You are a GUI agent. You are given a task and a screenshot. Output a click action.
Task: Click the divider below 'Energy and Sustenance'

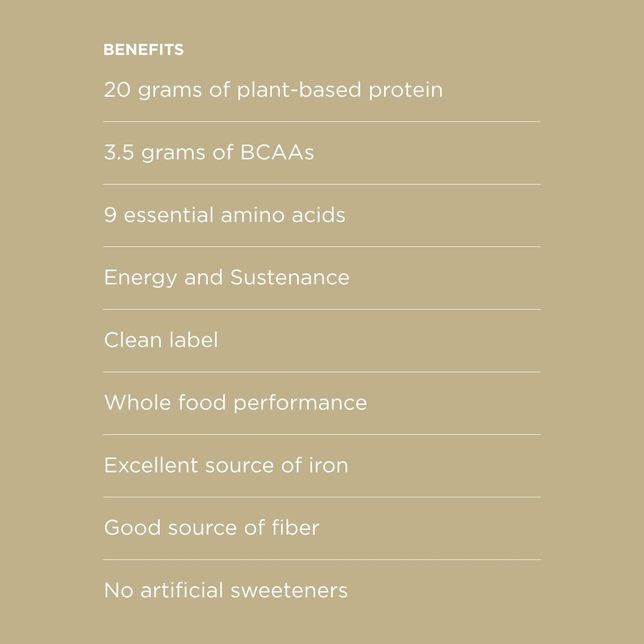pos(322,310)
